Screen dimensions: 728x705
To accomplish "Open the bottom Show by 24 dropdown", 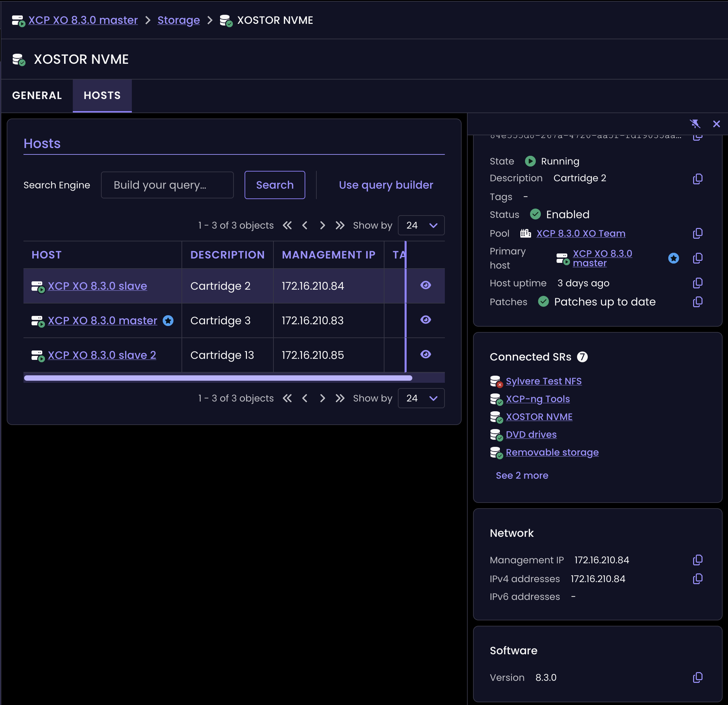I will (421, 398).
